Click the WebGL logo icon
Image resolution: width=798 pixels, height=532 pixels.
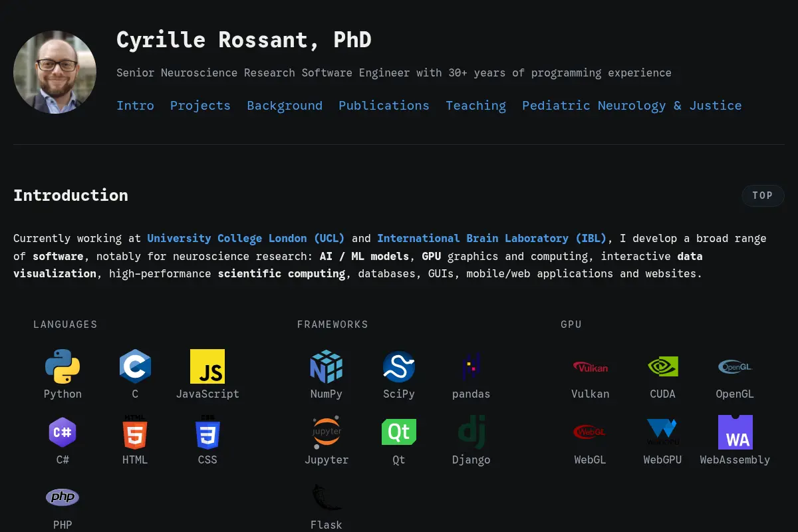pyautogui.click(x=591, y=432)
